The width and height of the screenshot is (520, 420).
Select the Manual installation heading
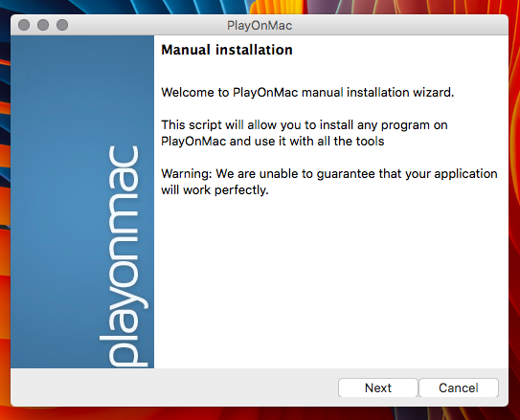tap(227, 50)
